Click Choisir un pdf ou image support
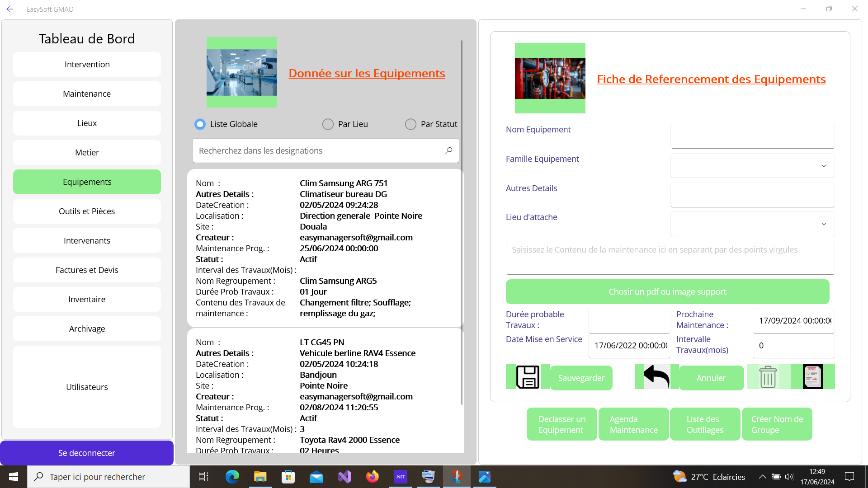868x488 pixels. (x=667, y=292)
